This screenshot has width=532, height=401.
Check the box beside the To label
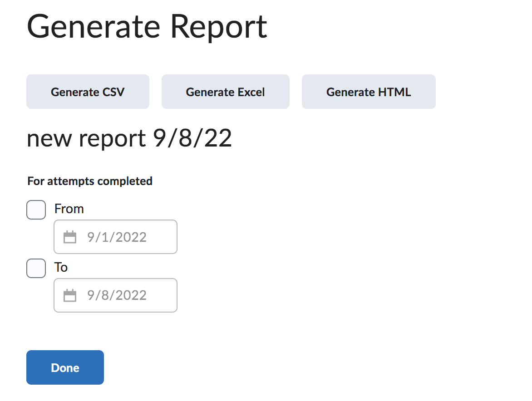[x=36, y=268]
